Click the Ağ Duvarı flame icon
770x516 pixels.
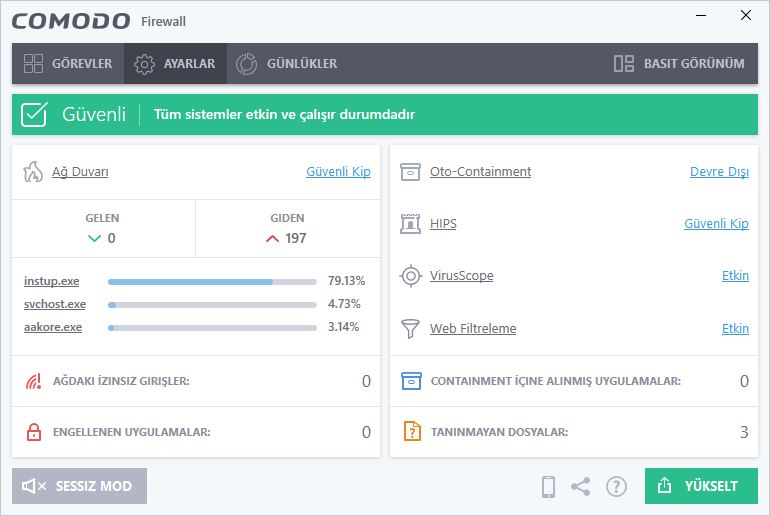(33, 172)
